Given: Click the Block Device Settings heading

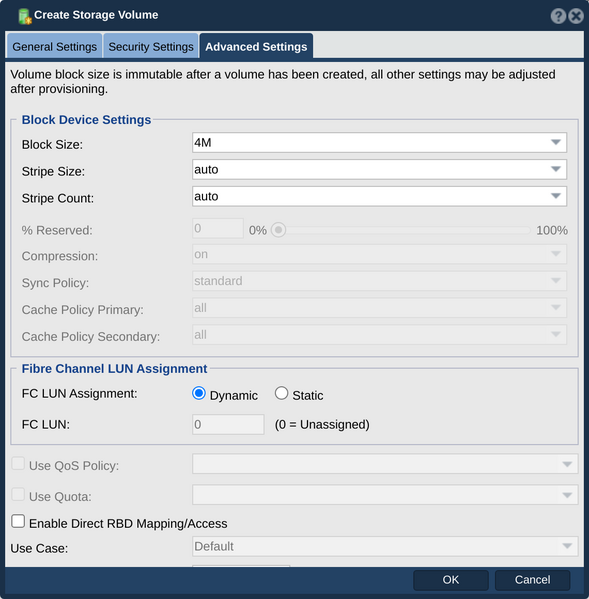Looking at the screenshot, I should [86, 120].
